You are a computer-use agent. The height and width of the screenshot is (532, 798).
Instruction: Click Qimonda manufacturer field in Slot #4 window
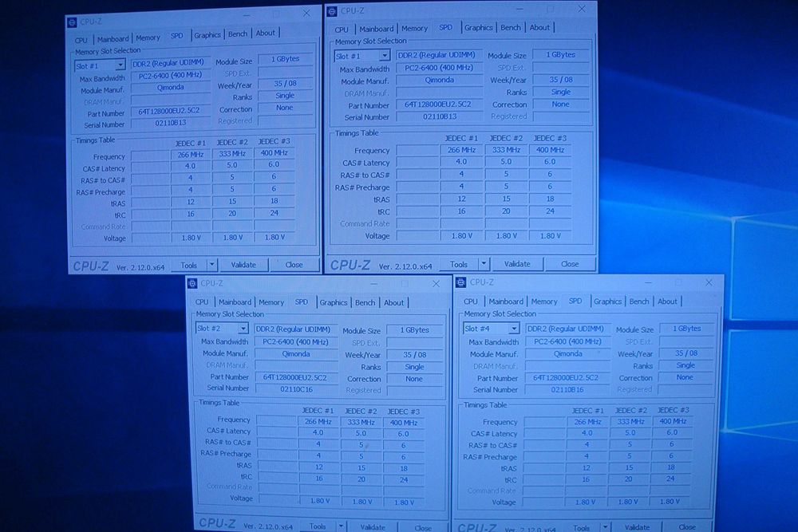568,353
